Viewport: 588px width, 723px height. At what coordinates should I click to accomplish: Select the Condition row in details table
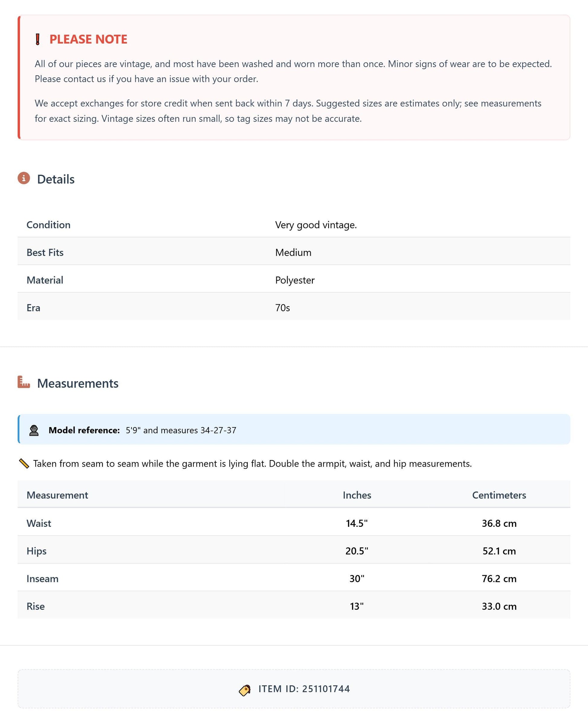[x=294, y=225]
